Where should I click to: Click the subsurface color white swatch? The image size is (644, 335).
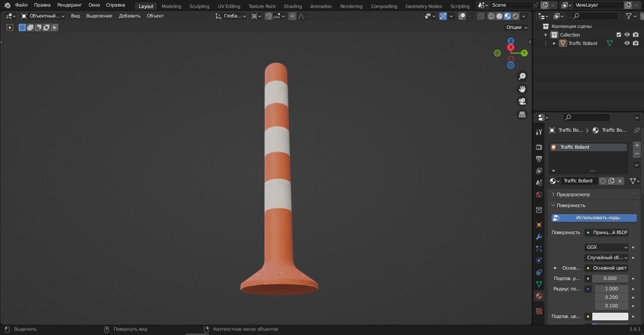pyautogui.click(x=610, y=317)
